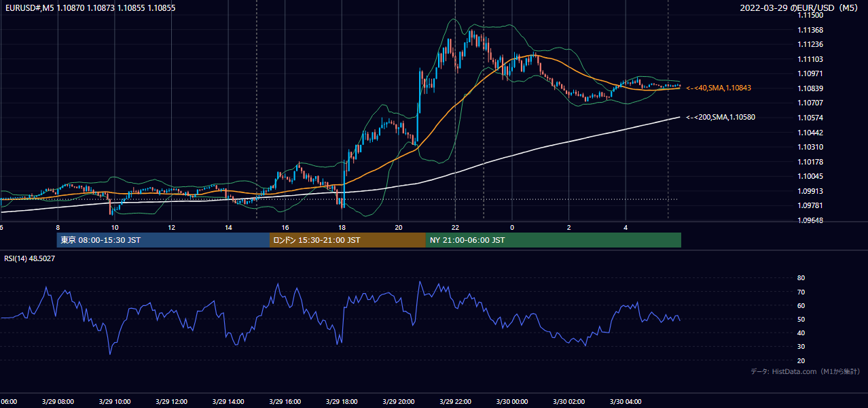
Task: Click the orange 40,SMA,1.10843 label
Action: point(718,88)
